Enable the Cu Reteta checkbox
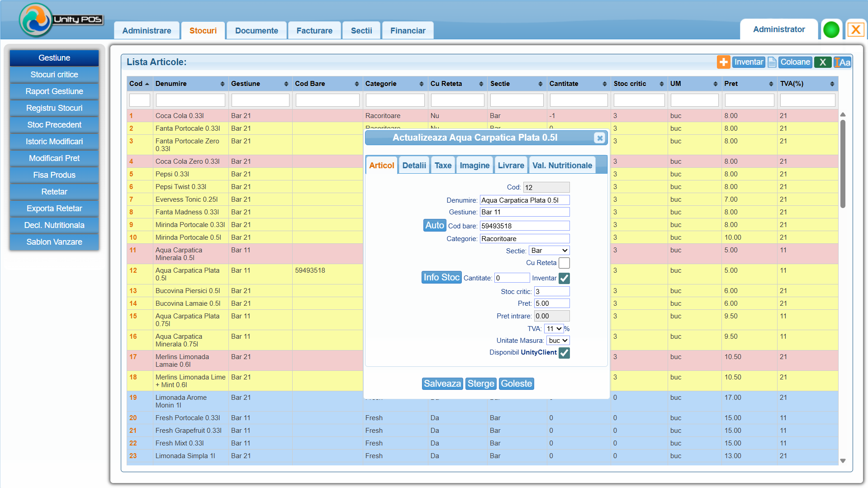This screenshot has width=868, height=488. [564, 263]
